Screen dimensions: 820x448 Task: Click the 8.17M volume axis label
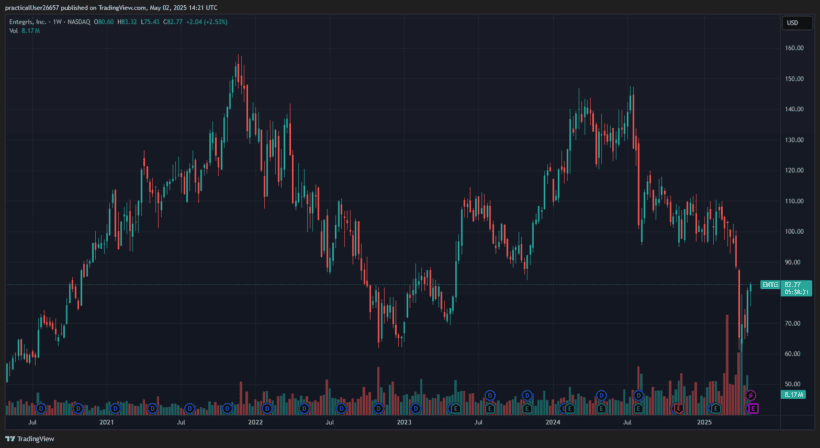[794, 395]
